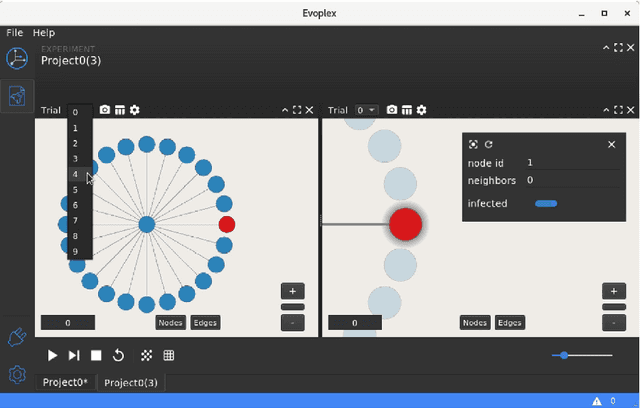Zoom out right graph with minus button
The width and height of the screenshot is (640, 408).
[614, 323]
